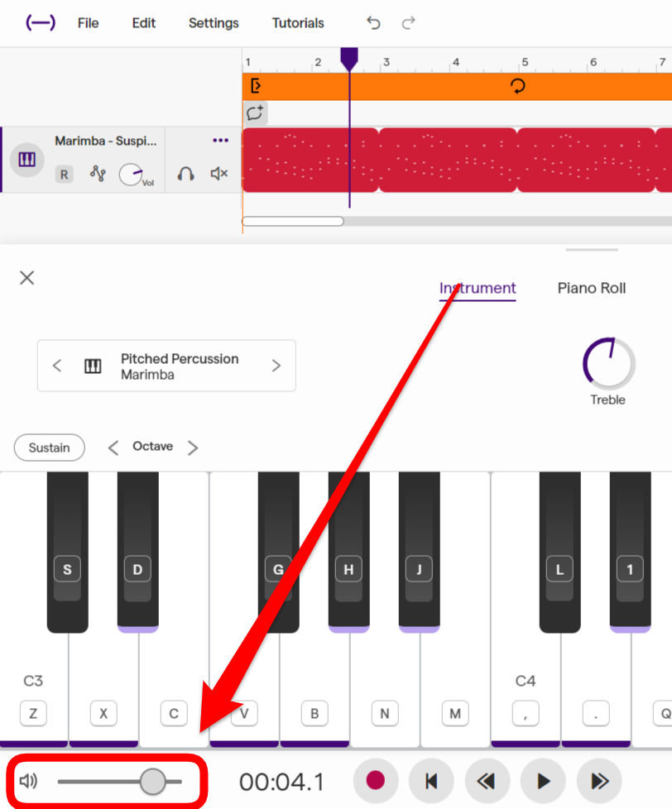Click the play button
672x809 pixels.
click(543, 781)
